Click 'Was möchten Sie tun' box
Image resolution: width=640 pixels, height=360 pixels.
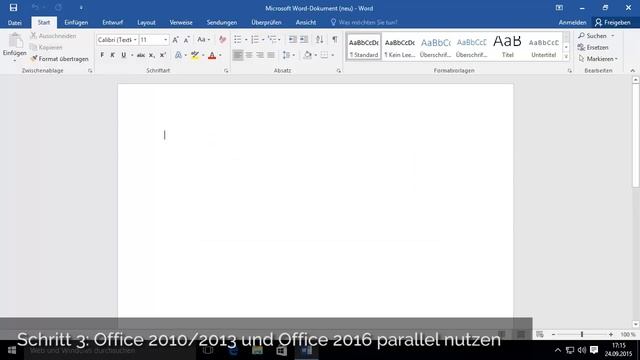coord(364,22)
